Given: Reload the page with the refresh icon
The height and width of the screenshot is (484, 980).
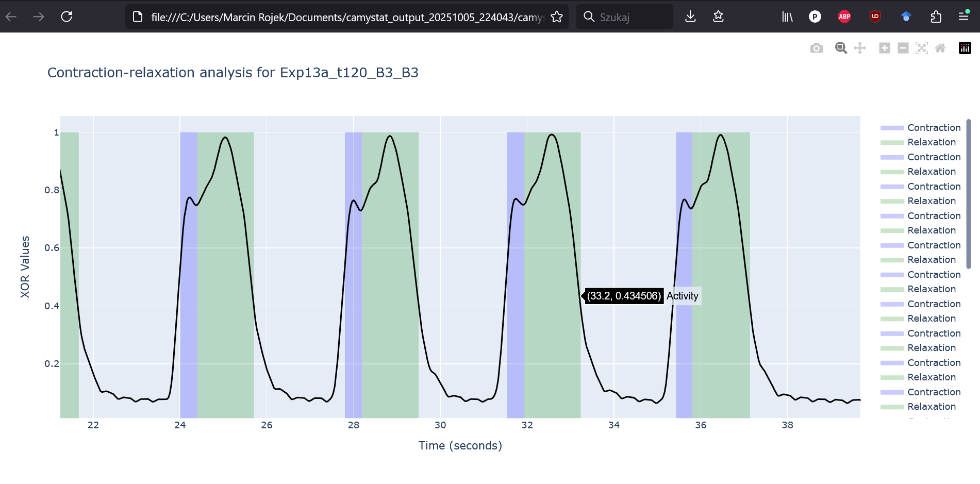Looking at the screenshot, I should click(x=67, y=16).
